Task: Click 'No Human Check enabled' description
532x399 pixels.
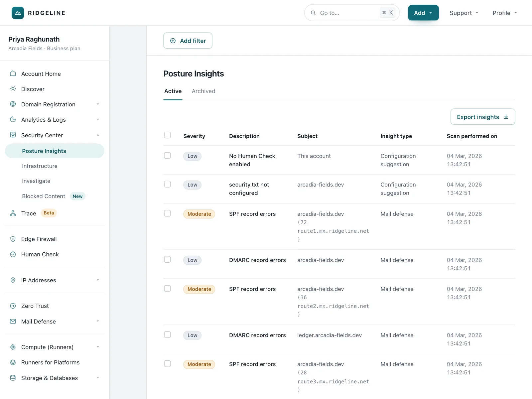Action: click(252, 160)
